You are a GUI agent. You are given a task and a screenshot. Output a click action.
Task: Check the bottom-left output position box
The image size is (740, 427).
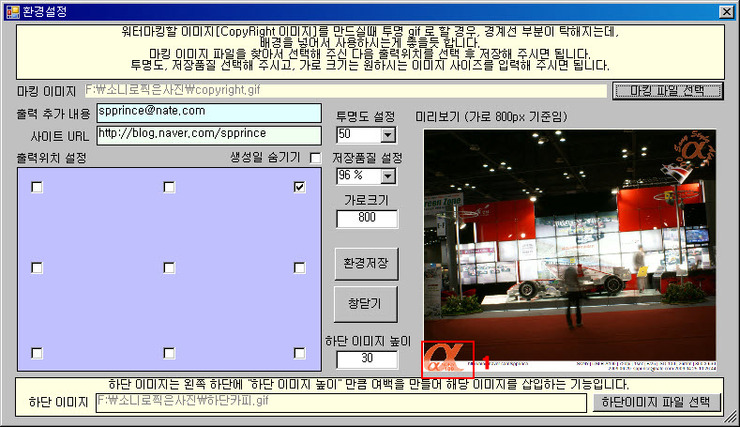click(x=37, y=353)
